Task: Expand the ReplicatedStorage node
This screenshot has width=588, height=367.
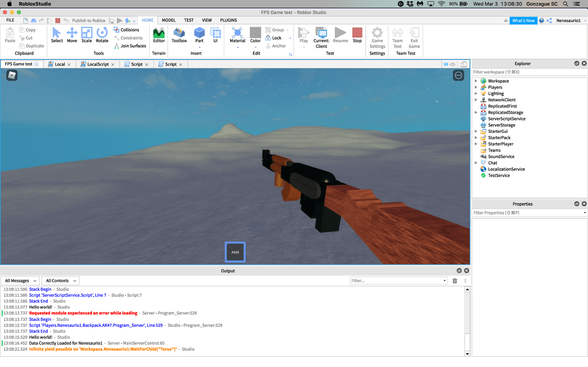Action: point(476,112)
